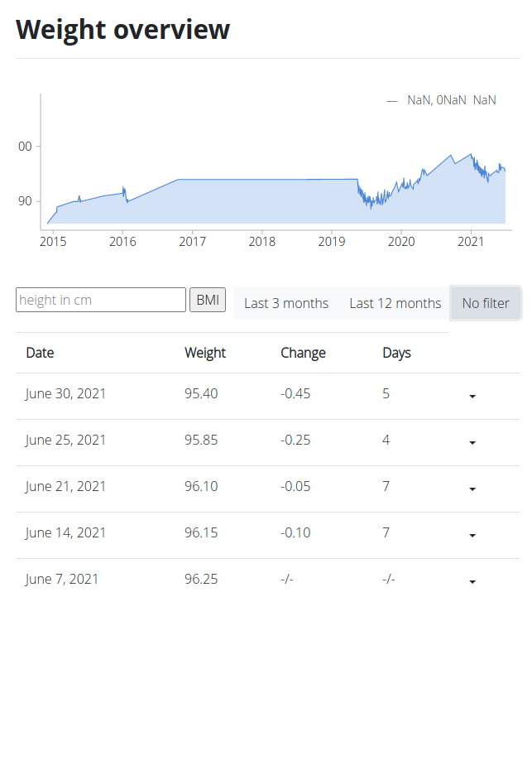Click the chart legend entry
The height and width of the screenshot is (780, 532).
pos(441,99)
